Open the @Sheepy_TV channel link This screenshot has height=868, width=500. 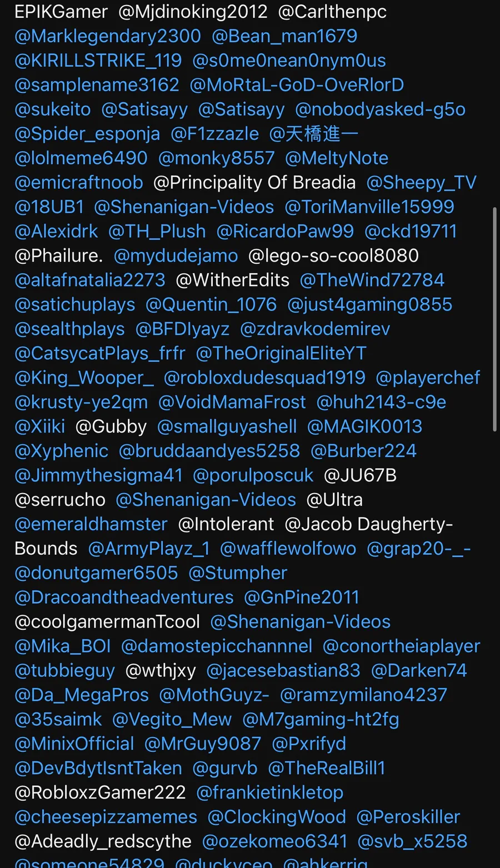421,183
